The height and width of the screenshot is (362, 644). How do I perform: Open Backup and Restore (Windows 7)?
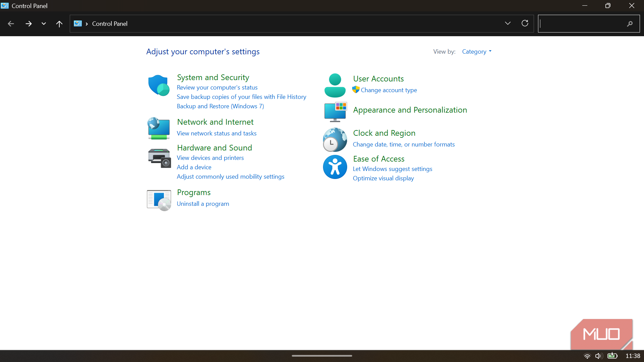[x=220, y=106]
